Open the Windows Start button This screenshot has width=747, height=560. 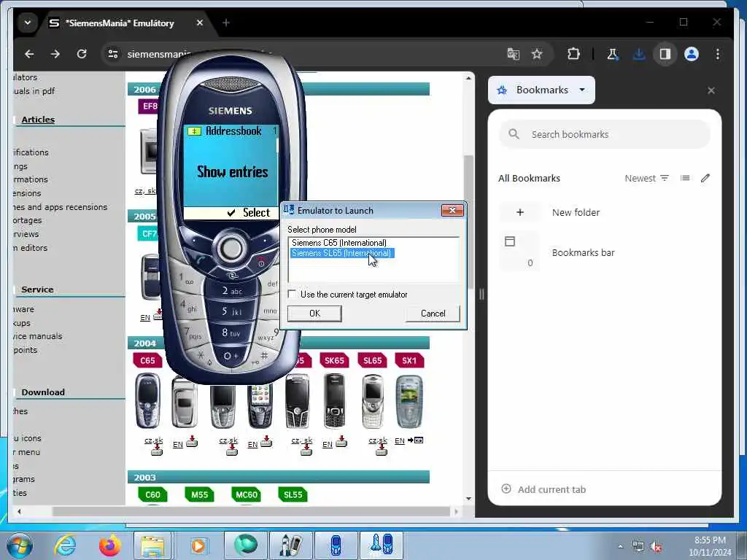point(19,545)
